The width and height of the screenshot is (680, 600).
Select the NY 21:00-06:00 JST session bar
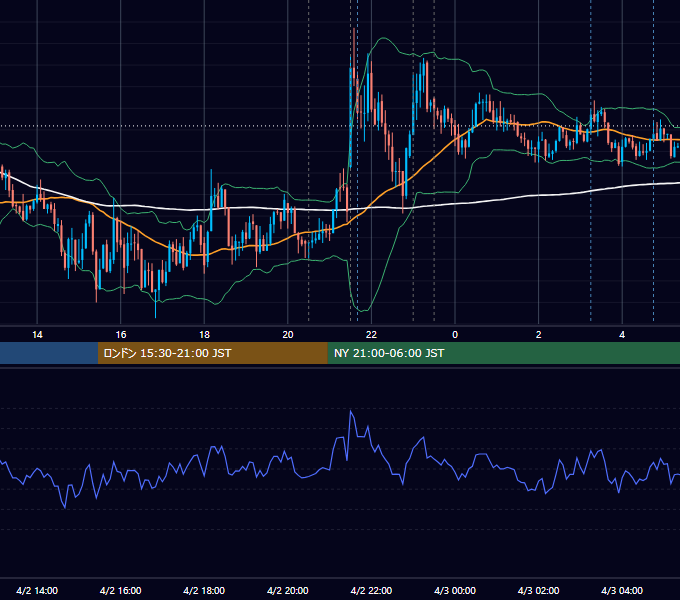click(x=503, y=353)
